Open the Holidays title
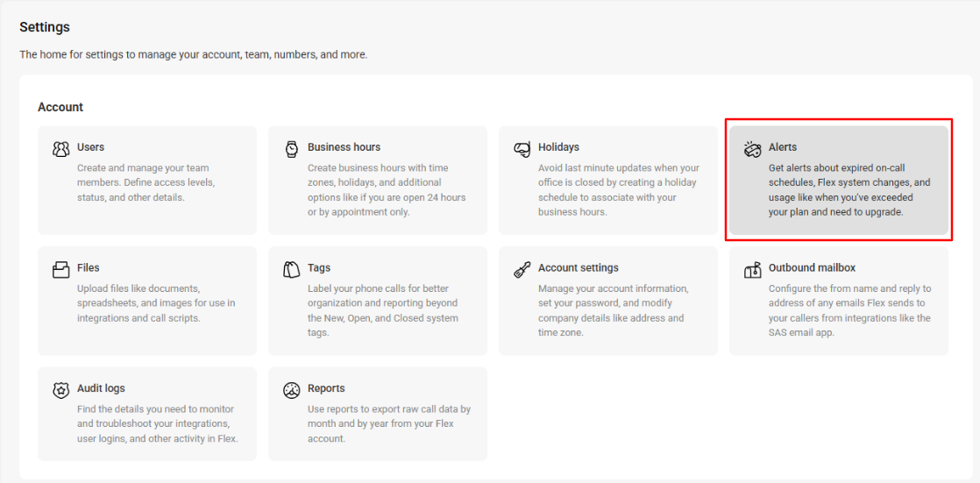Viewport: 980px width, 483px height. click(558, 147)
